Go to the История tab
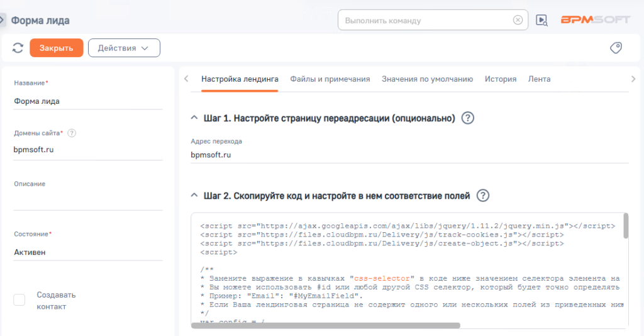644x336 pixels. (x=500, y=79)
